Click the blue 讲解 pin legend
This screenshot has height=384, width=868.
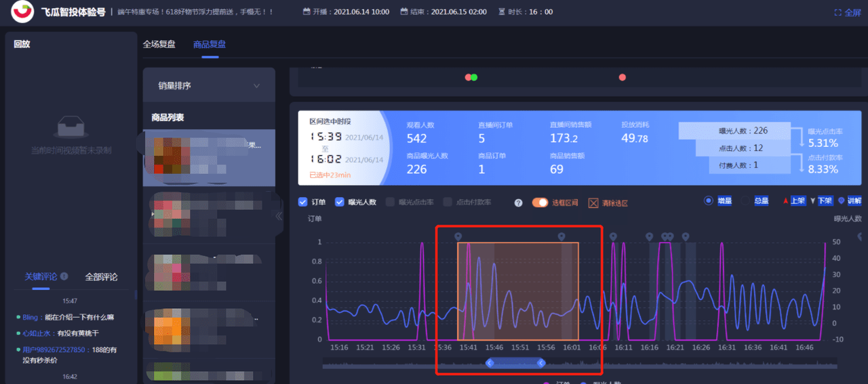pyautogui.click(x=842, y=201)
